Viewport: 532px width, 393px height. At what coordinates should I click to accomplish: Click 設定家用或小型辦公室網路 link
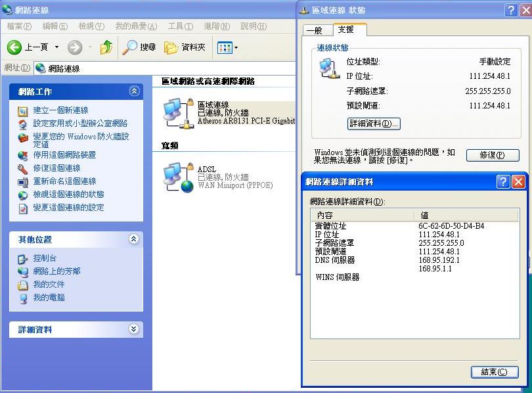pyautogui.click(x=80, y=123)
